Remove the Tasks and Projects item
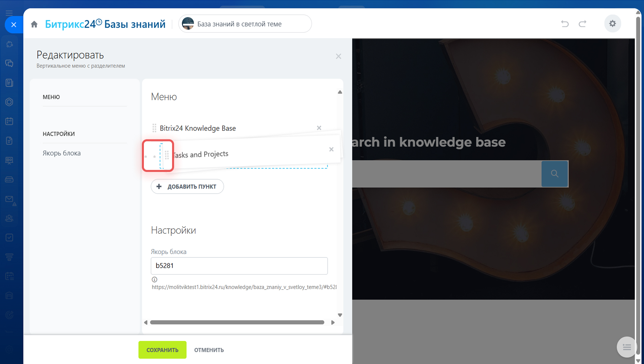This screenshot has width=644, height=364. 331,149
